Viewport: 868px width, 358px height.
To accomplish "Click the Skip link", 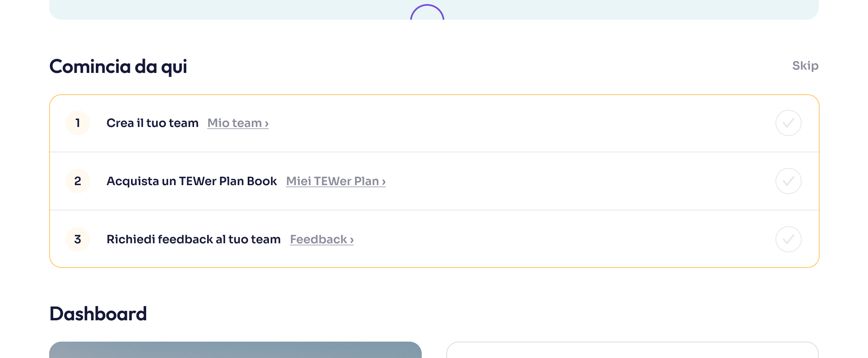I will point(805,66).
